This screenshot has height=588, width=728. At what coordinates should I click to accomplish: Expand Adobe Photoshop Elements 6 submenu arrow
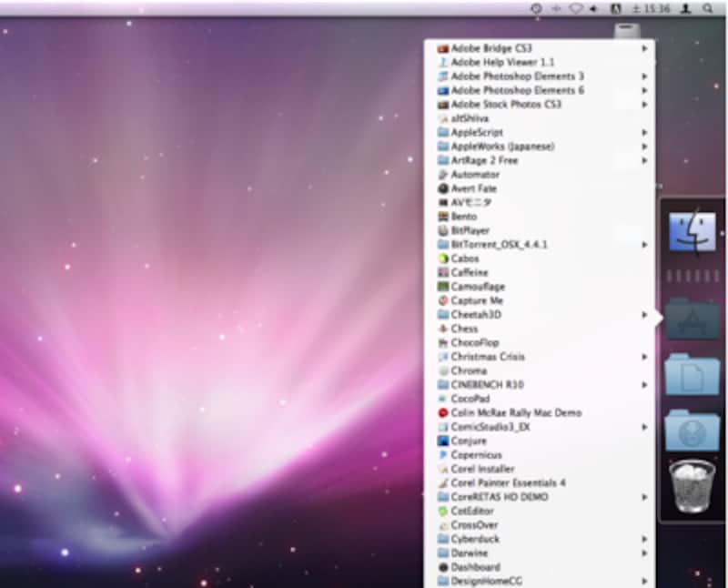(x=644, y=90)
